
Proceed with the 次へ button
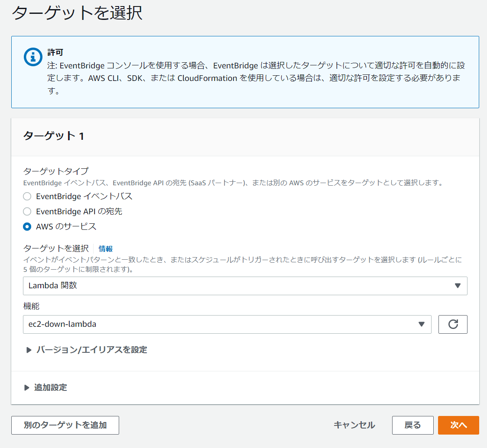[458, 425]
